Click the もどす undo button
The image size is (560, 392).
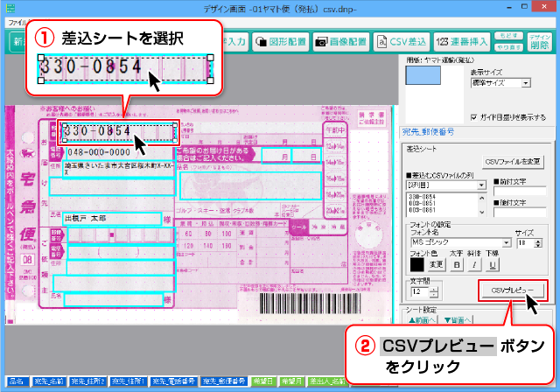click(508, 36)
